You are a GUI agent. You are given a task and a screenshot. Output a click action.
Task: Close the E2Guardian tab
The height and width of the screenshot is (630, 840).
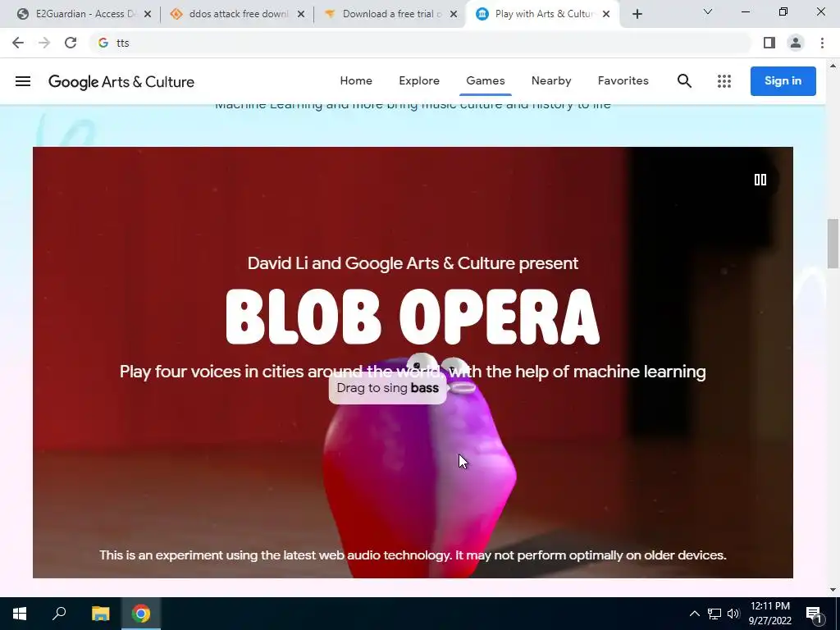pos(148,14)
